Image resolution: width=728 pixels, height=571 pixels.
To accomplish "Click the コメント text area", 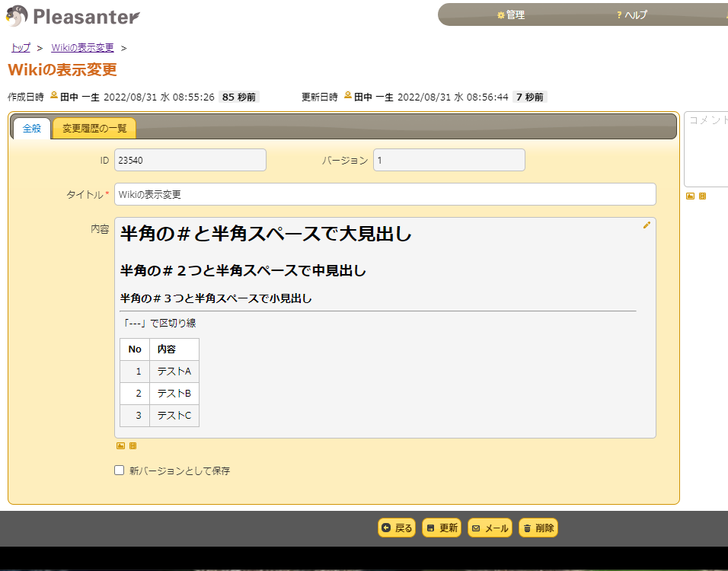I will click(x=706, y=149).
